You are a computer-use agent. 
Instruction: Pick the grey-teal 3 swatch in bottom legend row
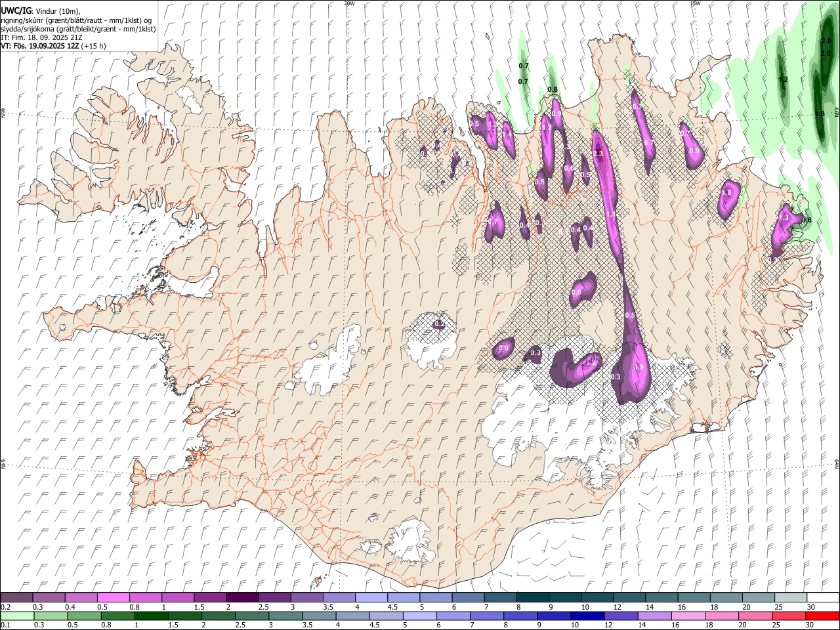285,616
